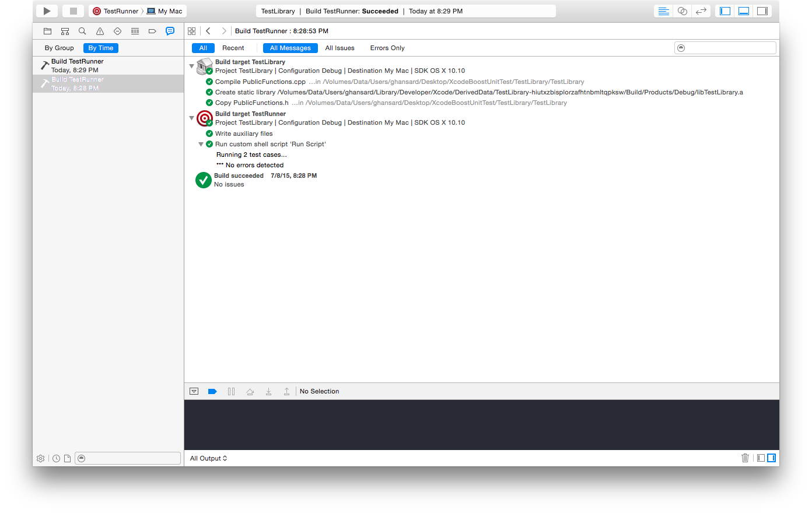This screenshot has width=812, height=513.
Task: Click the Build target TestLibrary header text
Action: pos(250,62)
